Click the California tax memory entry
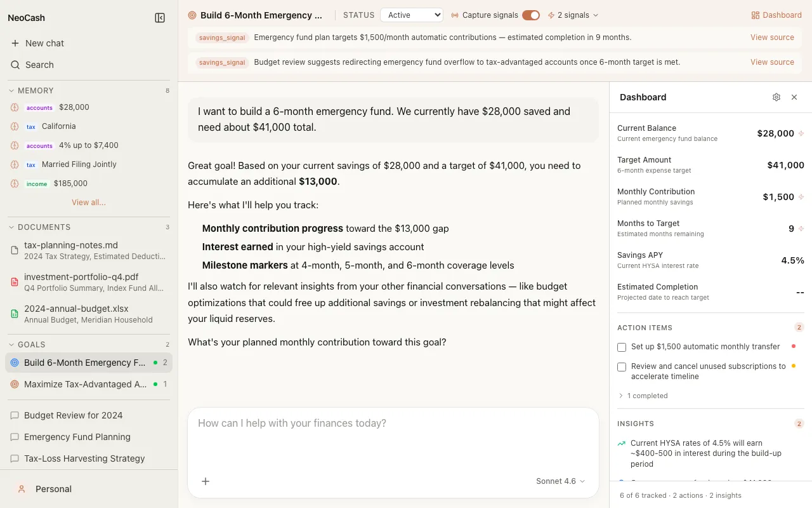This screenshot has height=508, width=812. click(x=89, y=126)
